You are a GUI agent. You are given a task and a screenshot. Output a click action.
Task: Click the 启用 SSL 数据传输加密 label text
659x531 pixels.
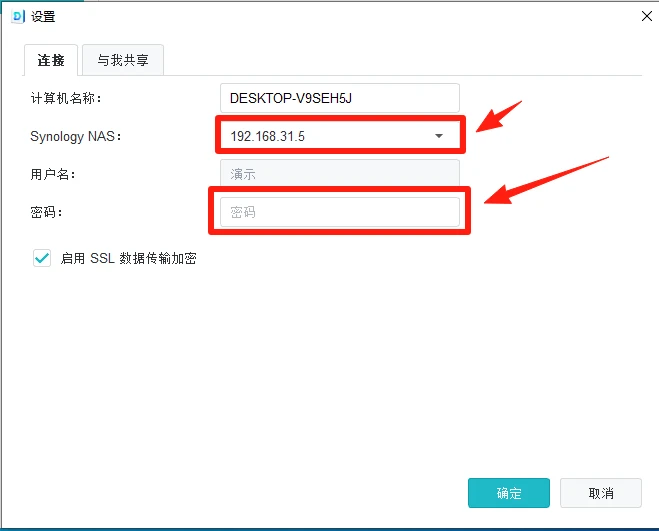[x=128, y=258]
